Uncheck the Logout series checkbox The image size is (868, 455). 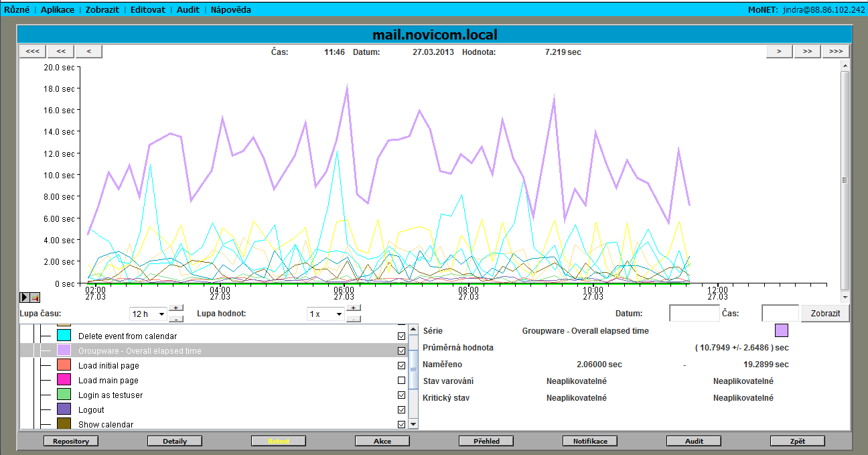402,410
